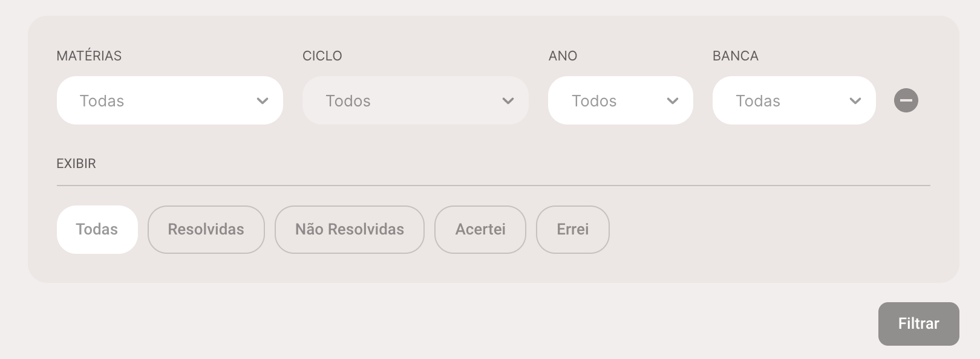Toggle the Não Resolvidas filter chip
Screen dimensions: 980x359
point(350,230)
